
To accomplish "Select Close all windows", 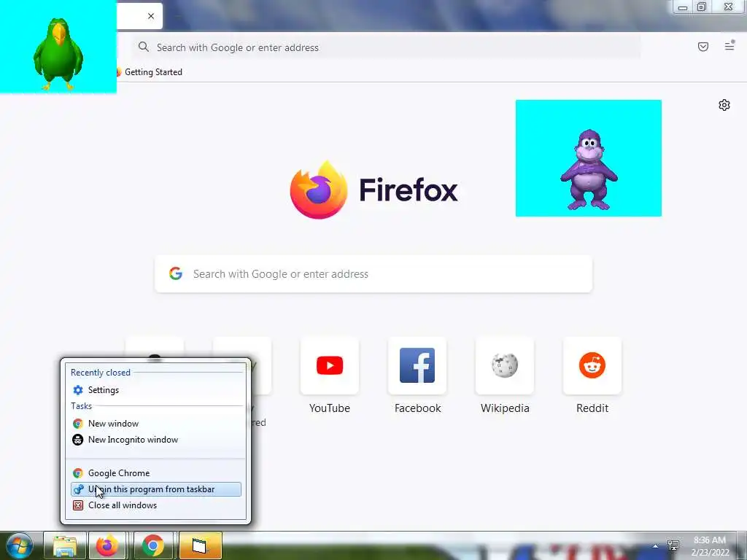I will pos(156,505).
